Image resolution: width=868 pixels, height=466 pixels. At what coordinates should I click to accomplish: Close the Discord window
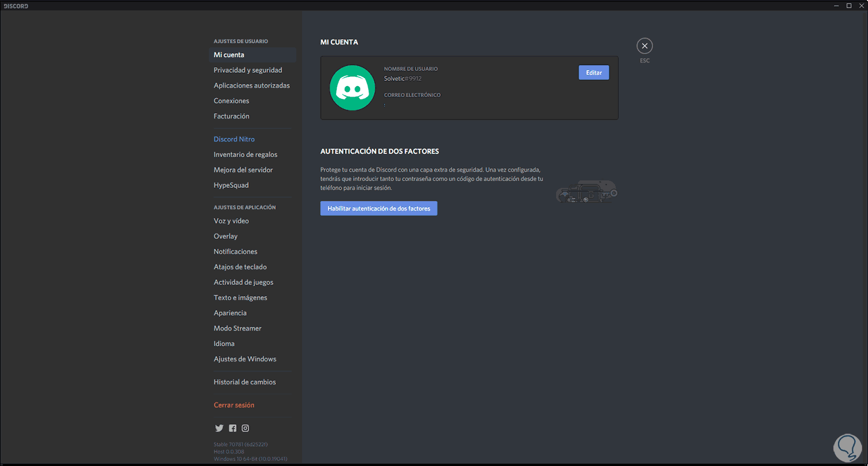[x=862, y=5]
